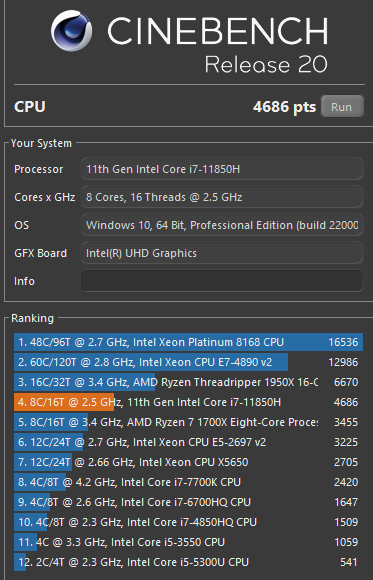This screenshot has height=580, width=373.
Task: Click the Cinebench sphere logo icon
Action: (71, 30)
